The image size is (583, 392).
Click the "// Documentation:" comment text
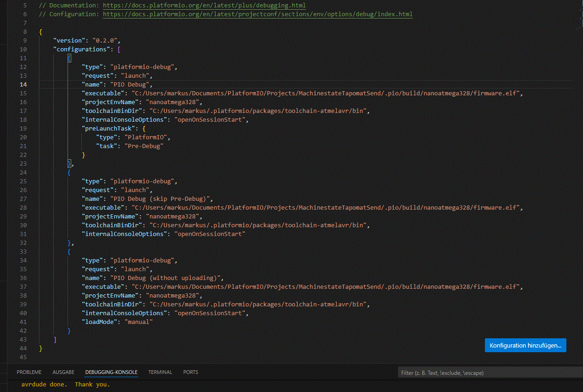coord(69,6)
